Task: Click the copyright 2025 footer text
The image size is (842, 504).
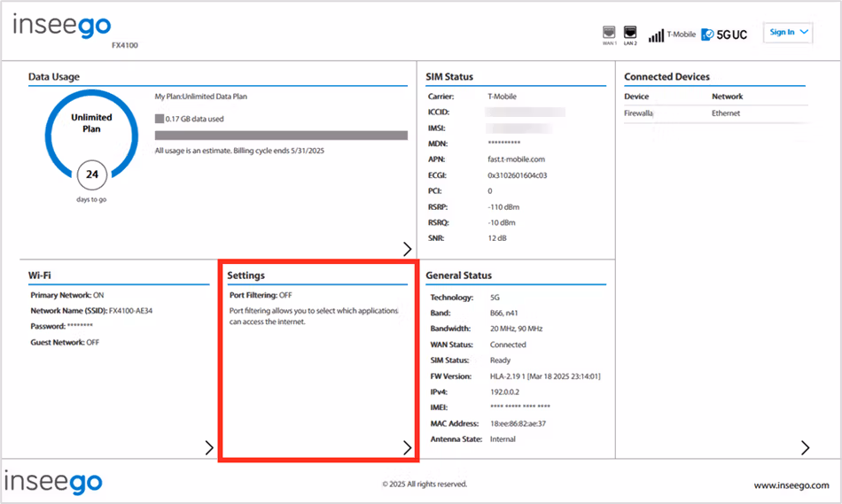Action: click(x=425, y=485)
